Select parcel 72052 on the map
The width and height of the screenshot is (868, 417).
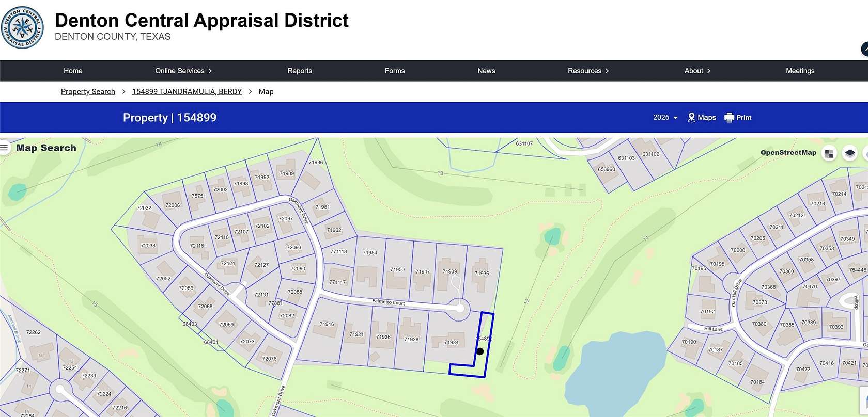tap(163, 279)
